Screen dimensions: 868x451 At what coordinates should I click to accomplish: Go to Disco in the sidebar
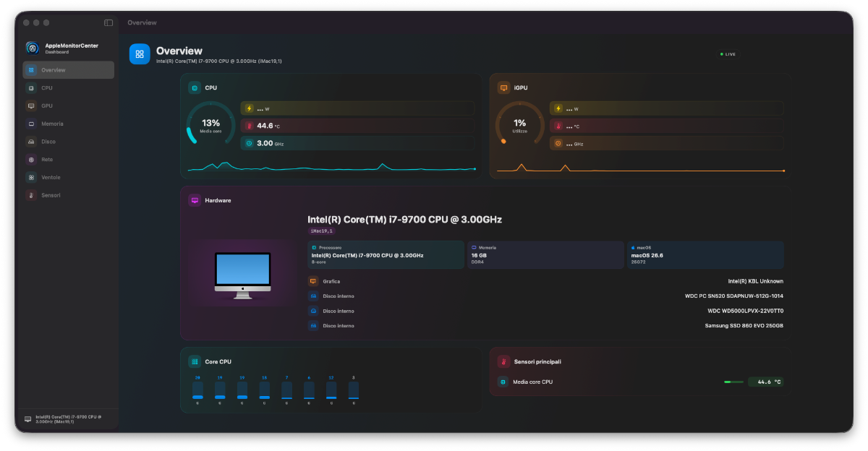point(69,142)
